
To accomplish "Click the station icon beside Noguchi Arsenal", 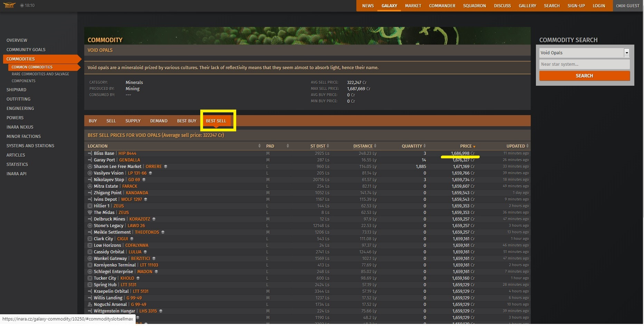I will pos(90,305).
